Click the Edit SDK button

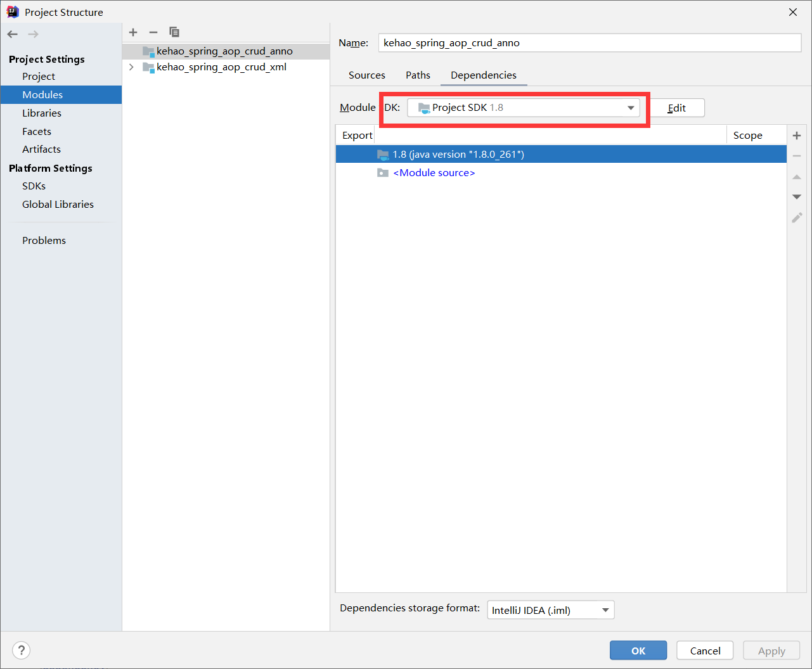click(x=677, y=108)
